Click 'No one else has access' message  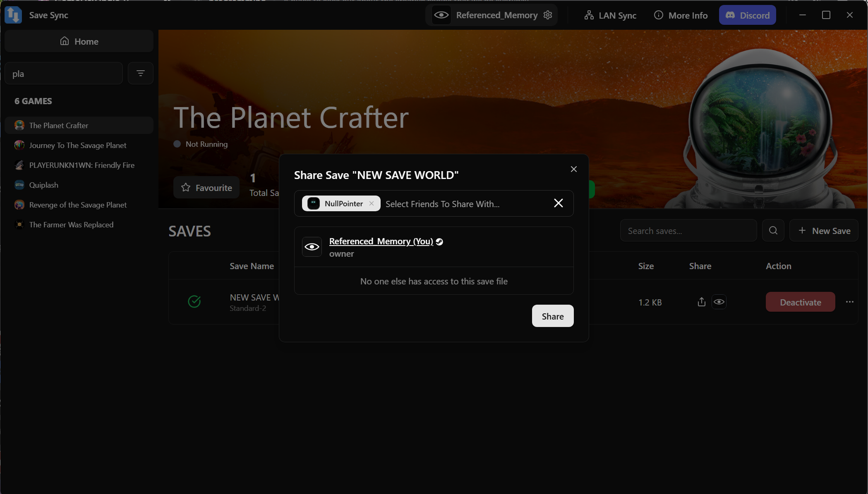tap(434, 281)
